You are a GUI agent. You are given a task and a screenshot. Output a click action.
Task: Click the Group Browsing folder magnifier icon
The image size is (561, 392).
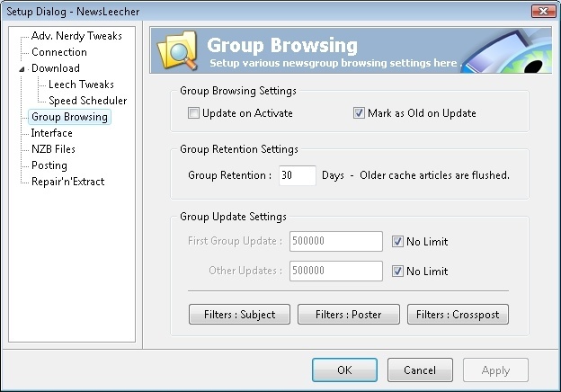(178, 50)
